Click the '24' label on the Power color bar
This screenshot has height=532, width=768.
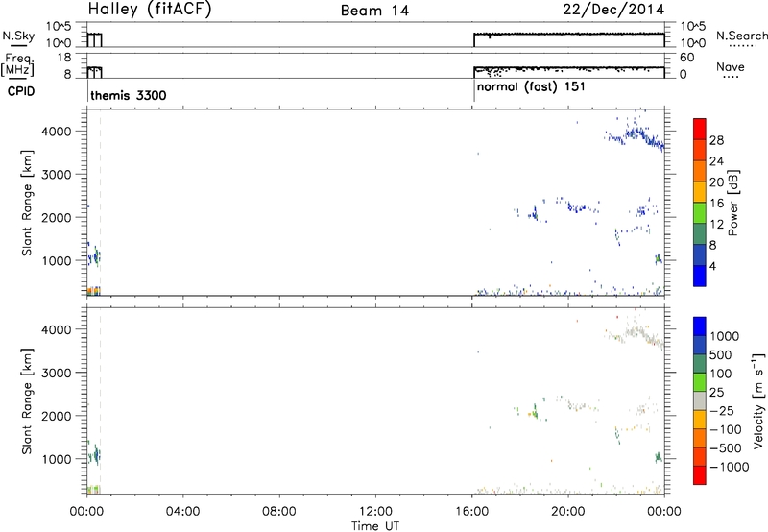pyautogui.click(x=716, y=161)
